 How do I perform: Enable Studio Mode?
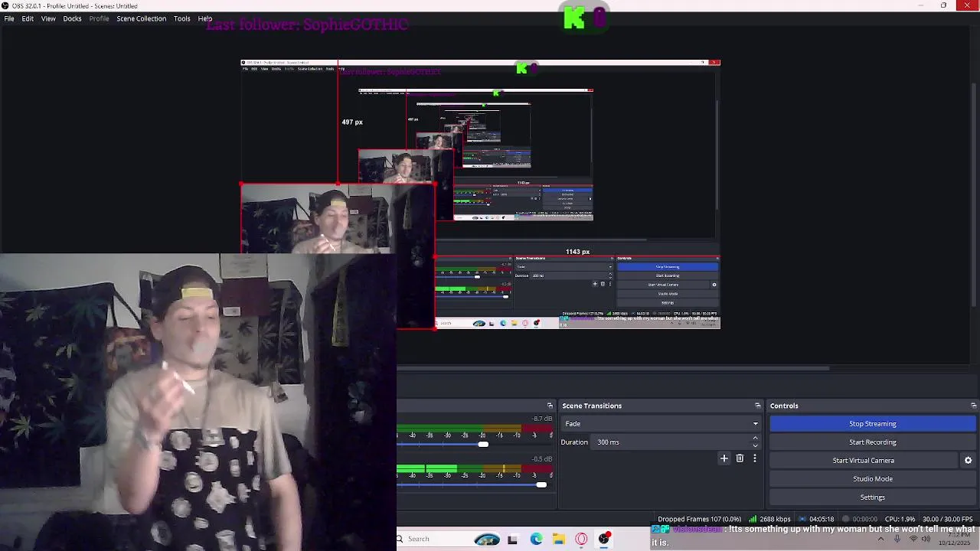872,479
